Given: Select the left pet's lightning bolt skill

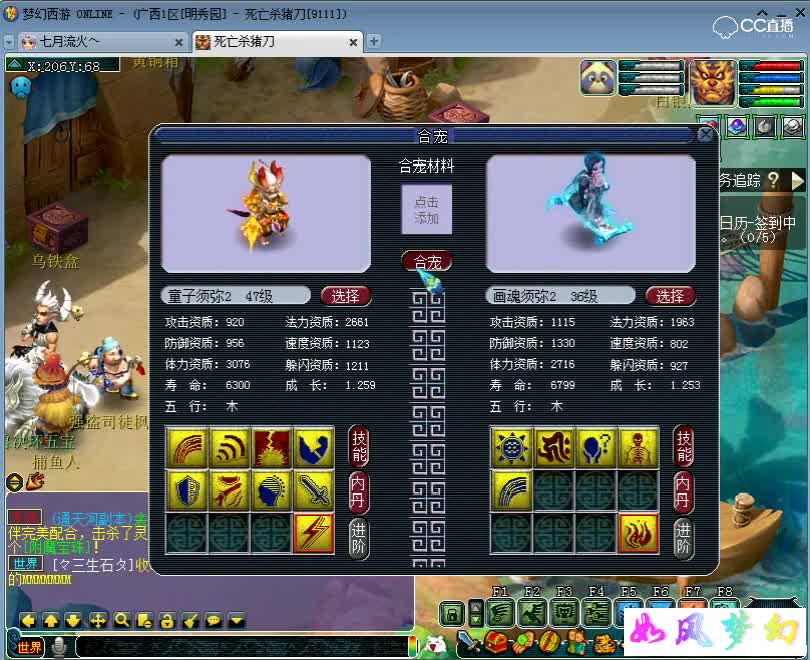Looking at the screenshot, I should point(314,533).
